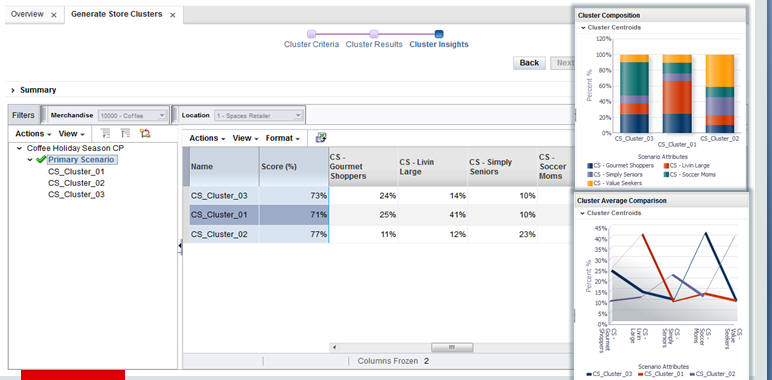Click the CS_Cluster_02 stacked bar
Viewport: 772px width, 380px height.
click(x=720, y=94)
